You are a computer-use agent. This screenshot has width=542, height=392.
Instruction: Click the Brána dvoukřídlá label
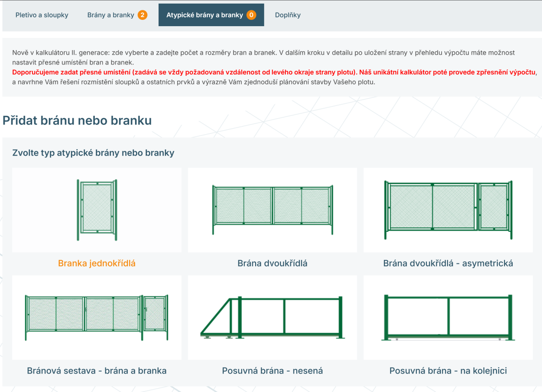pyautogui.click(x=272, y=263)
